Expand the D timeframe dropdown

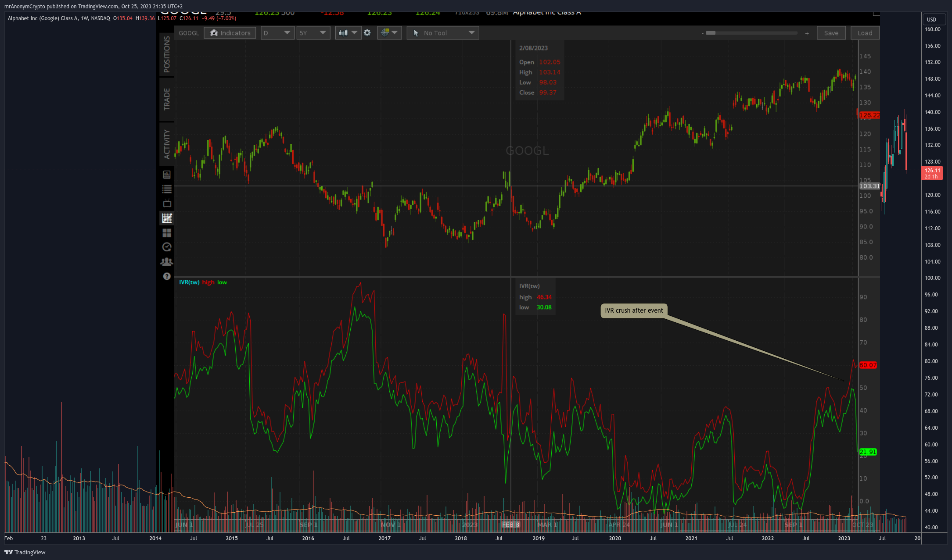pyautogui.click(x=277, y=33)
